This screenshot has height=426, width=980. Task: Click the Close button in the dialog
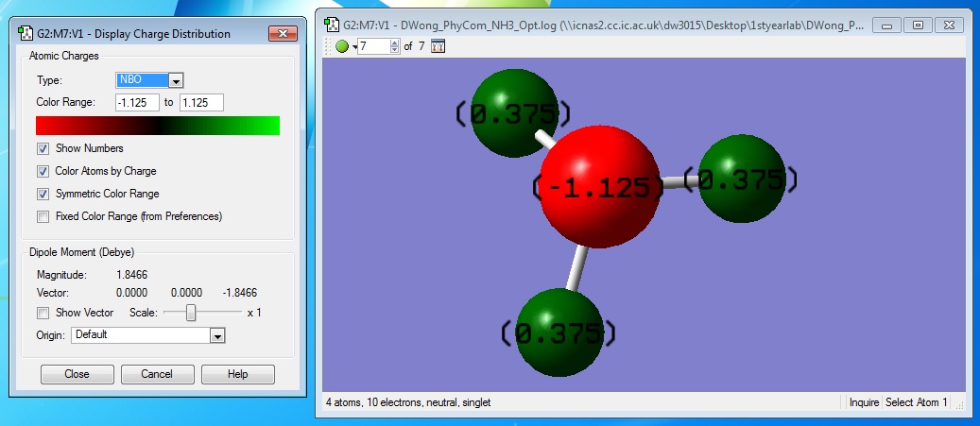[77, 374]
